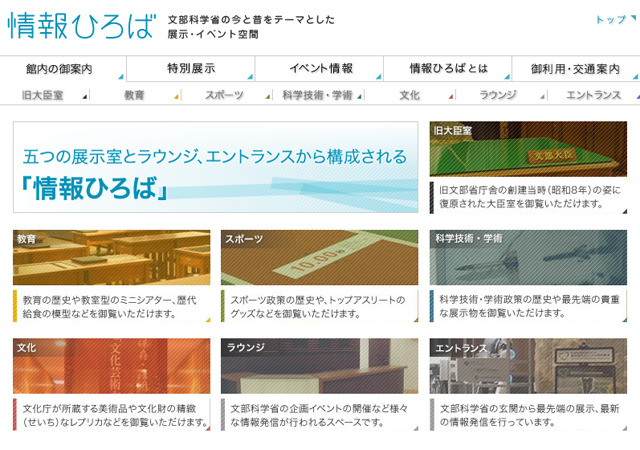Click 文部科学省の企画イベント description text
The width and height of the screenshot is (640, 450).
click(319, 415)
